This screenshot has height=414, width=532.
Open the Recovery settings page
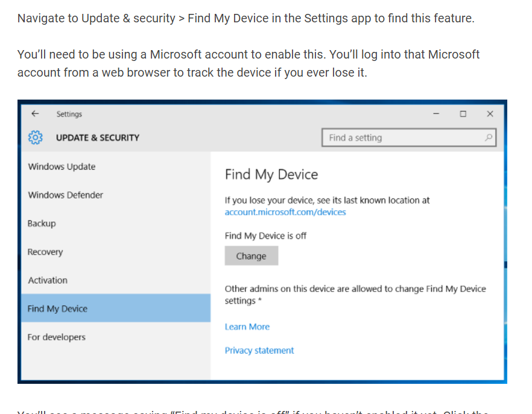point(45,252)
